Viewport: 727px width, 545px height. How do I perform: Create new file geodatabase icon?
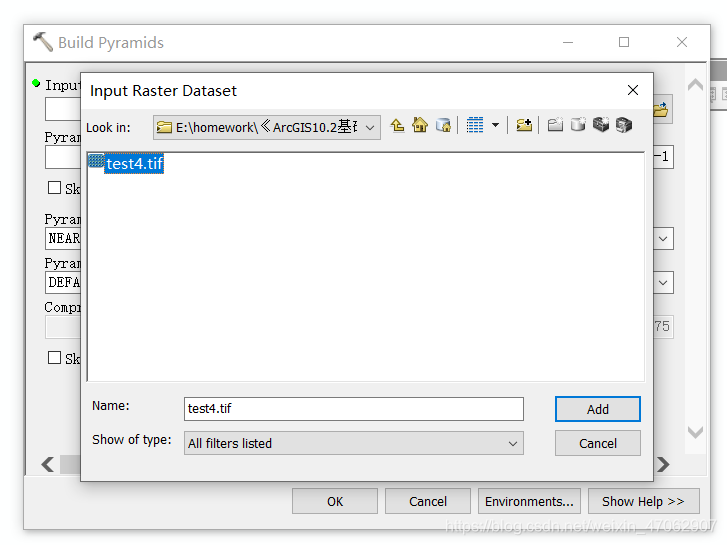[578, 125]
